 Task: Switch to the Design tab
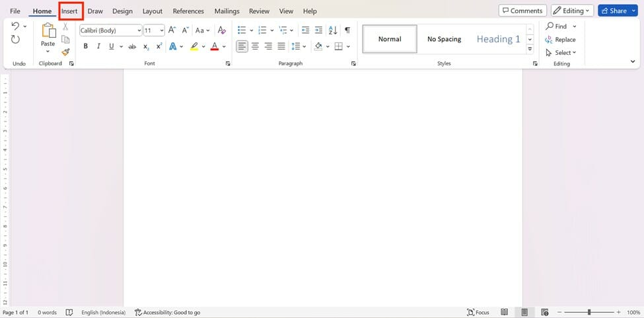[x=122, y=11]
